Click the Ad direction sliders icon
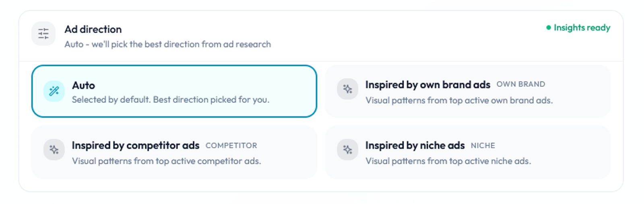This screenshot has width=644, height=204. point(43,33)
